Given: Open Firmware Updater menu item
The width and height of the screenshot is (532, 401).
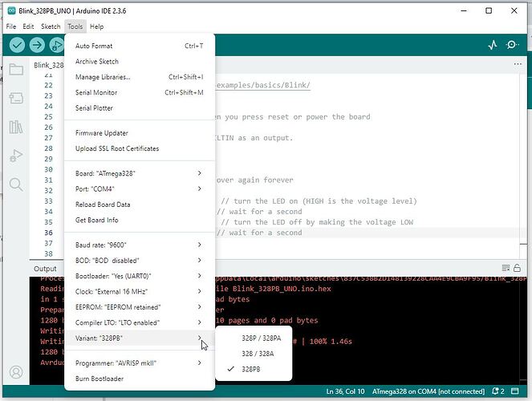Looking at the screenshot, I should pos(140,133).
